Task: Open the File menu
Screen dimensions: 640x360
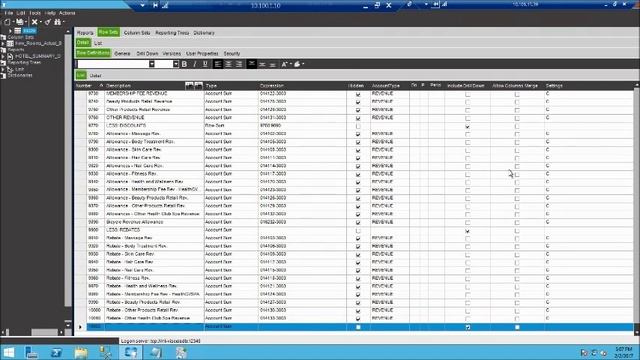Action: (x=9, y=13)
